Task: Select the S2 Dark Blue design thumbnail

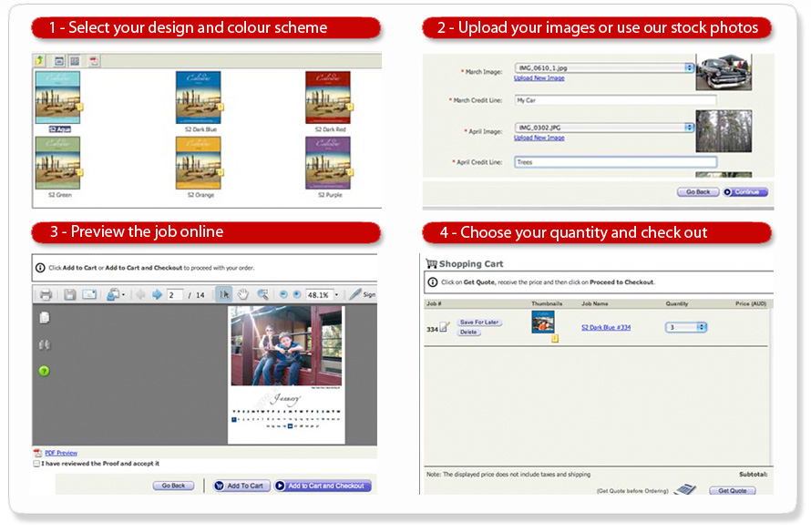Action: [x=199, y=97]
